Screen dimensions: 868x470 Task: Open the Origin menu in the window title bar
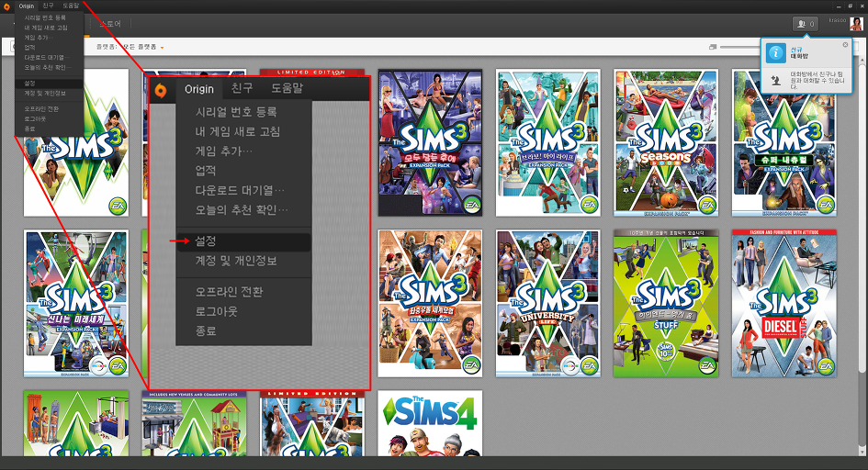point(26,6)
